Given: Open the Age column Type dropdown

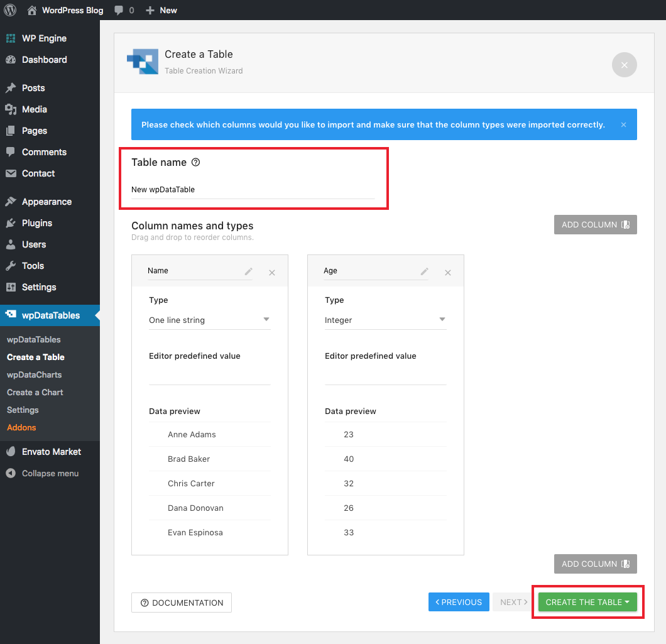Looking at the screenshot, I should click(x=385, y=320).
